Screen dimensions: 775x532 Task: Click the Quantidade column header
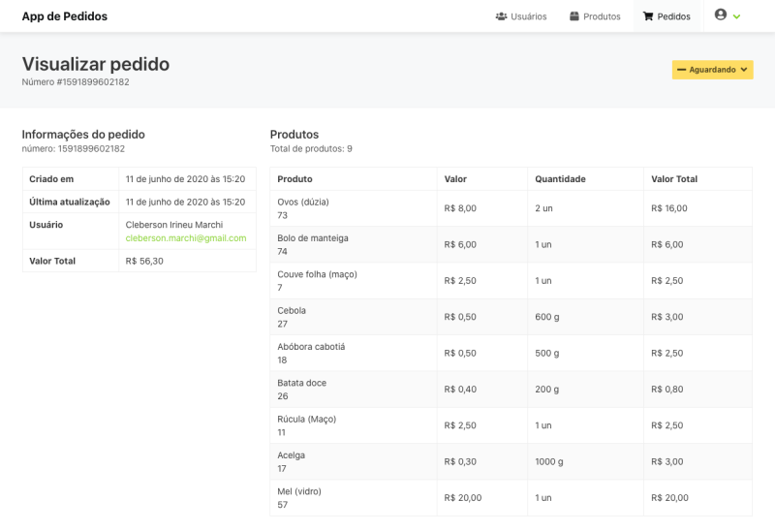click(x=560, y=179)
